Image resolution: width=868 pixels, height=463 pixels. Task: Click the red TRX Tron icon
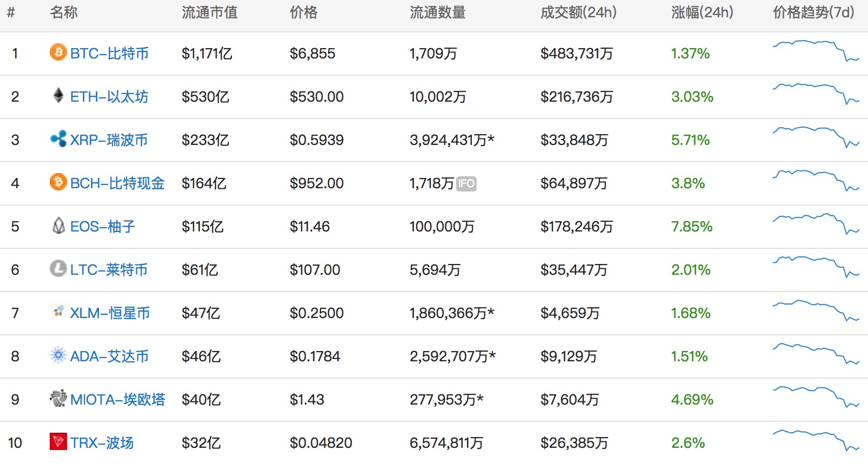(58, 442)
